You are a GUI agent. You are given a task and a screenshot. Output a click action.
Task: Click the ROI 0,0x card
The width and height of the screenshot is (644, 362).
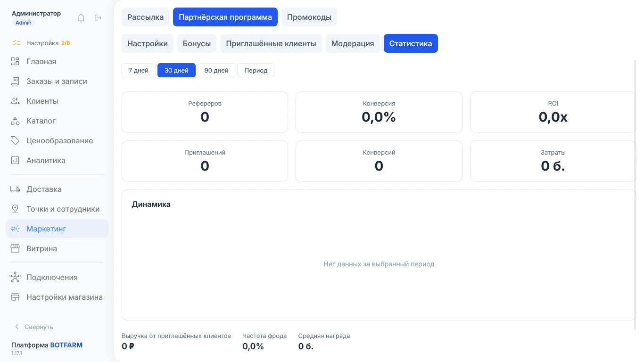553,112
